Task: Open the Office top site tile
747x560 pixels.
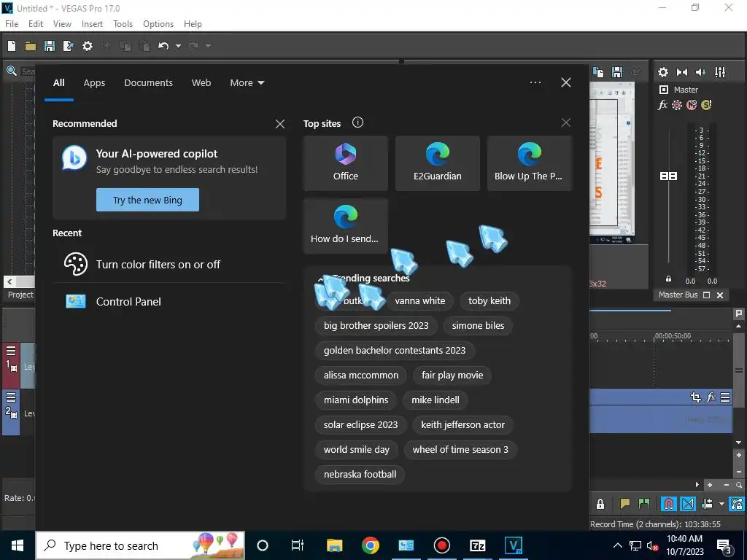Action: click(345, 163)
